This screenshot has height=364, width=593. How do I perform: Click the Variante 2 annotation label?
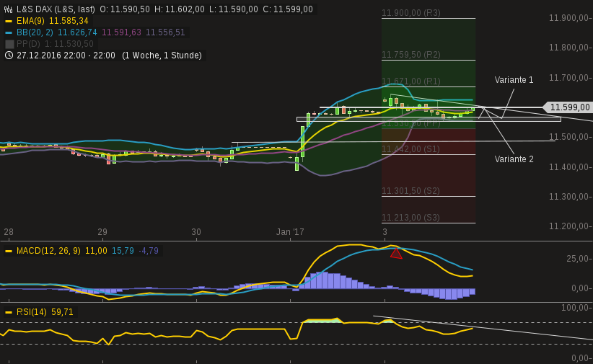514,159
